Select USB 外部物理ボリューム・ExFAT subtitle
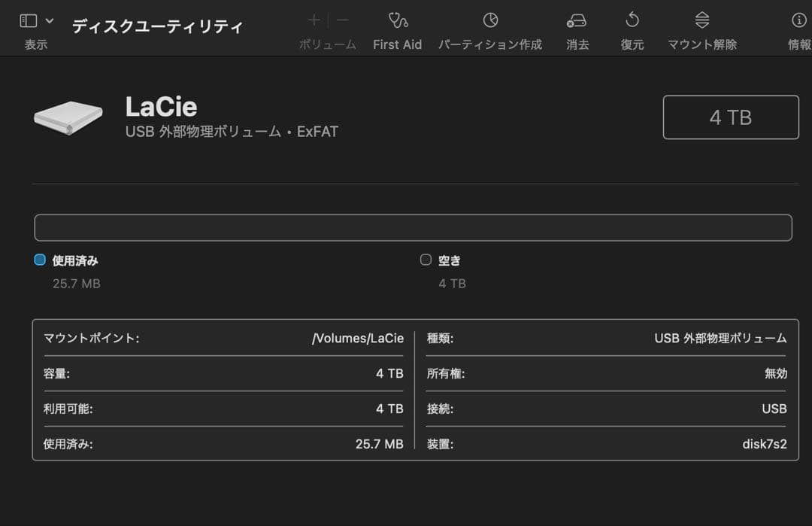The image size is (812, 526). [232, 132]
